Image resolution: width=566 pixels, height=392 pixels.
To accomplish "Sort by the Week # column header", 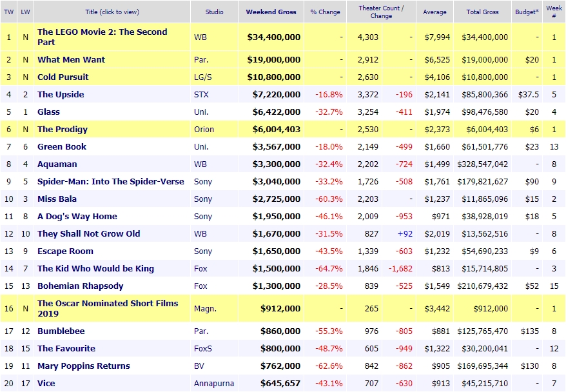I will coord(554,12).
